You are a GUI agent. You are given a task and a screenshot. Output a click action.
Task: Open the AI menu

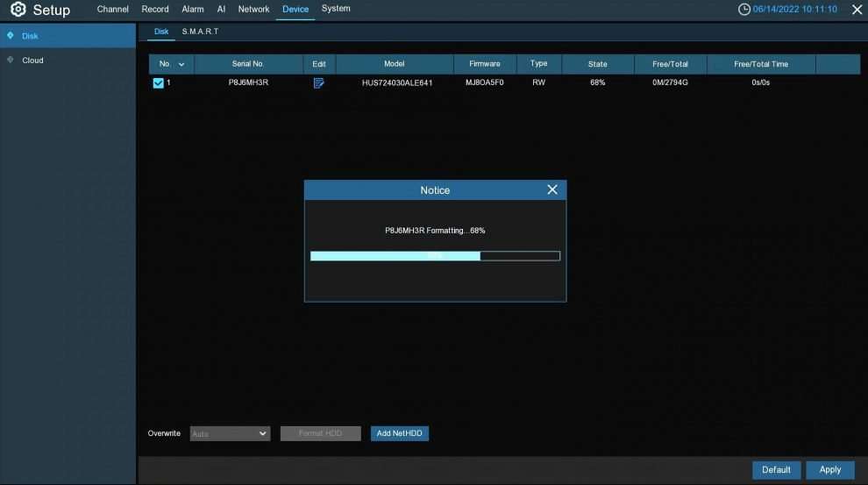[221, 10]
